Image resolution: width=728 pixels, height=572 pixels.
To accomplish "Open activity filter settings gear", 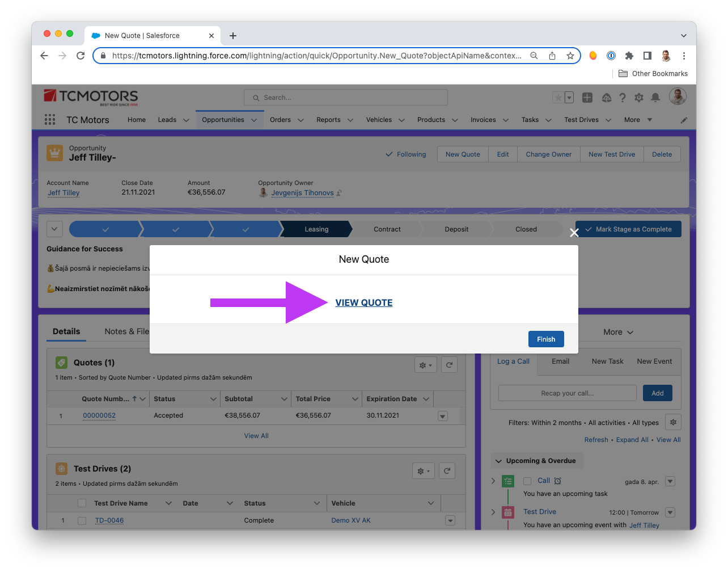I will click(673, 422).
